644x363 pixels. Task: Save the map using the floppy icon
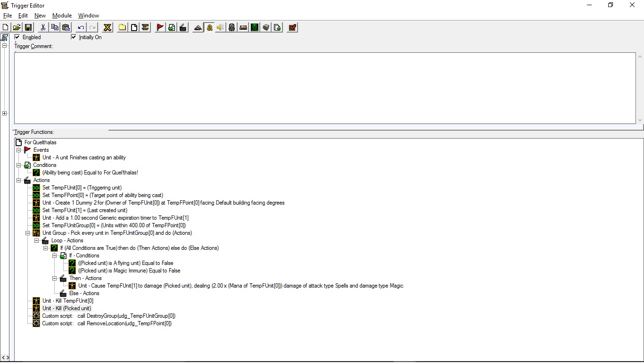pyautogui.click(x=28, y=27)
